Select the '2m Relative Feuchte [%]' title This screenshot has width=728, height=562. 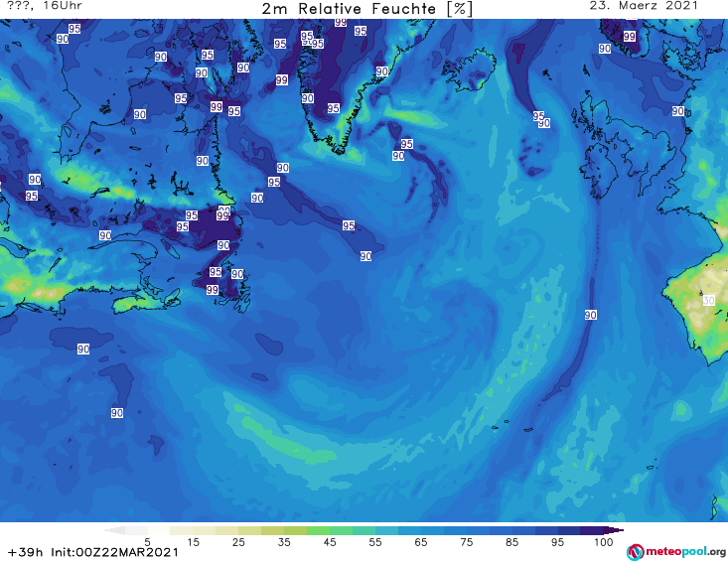coord(366,9)
